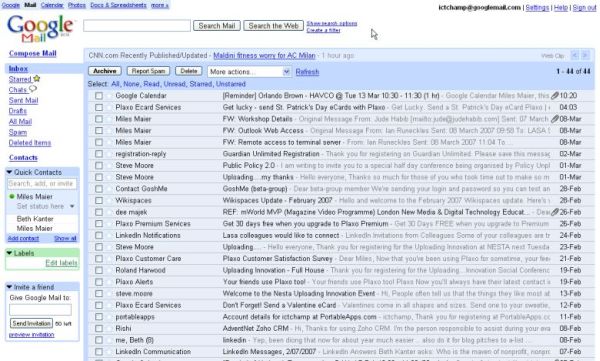This screenshot has height=361, width=600.
Task: Select Unread in the Select row
Action: click(x=175, y=84)
